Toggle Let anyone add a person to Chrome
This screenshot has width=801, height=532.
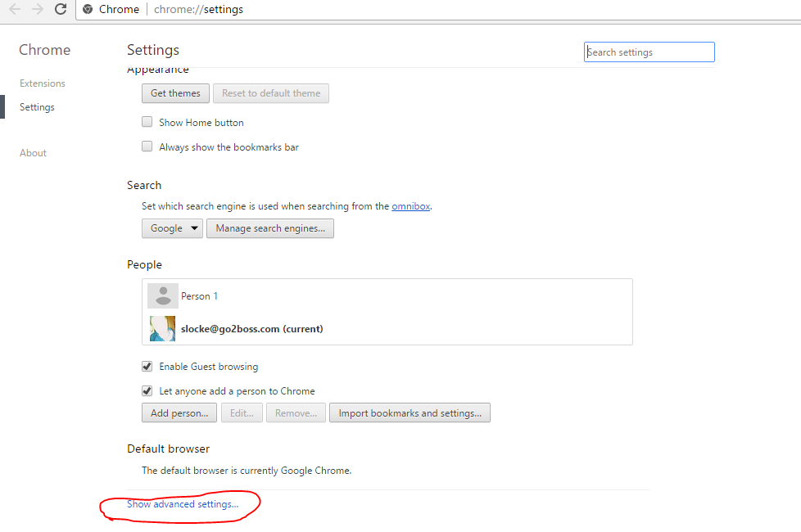[147, 391]
